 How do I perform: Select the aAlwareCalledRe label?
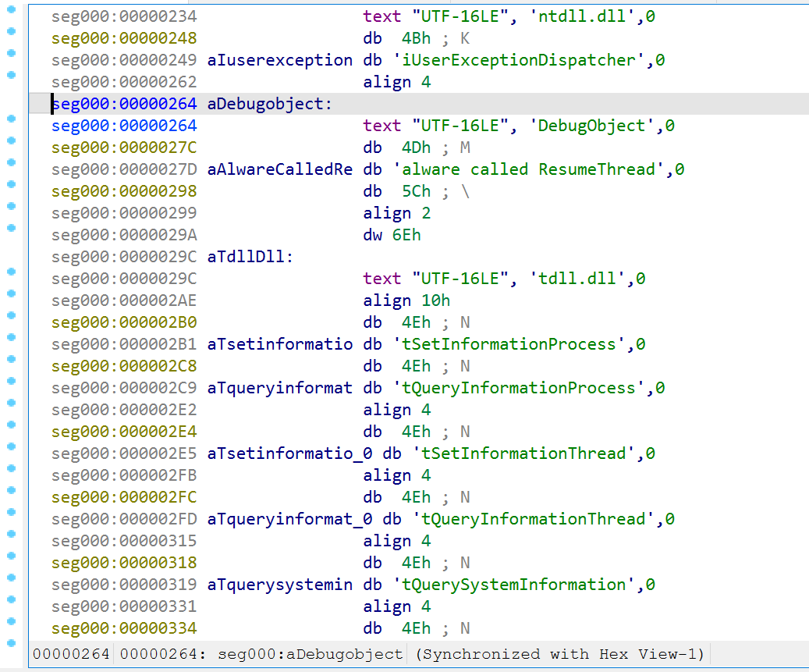click(x=280, y=169)
